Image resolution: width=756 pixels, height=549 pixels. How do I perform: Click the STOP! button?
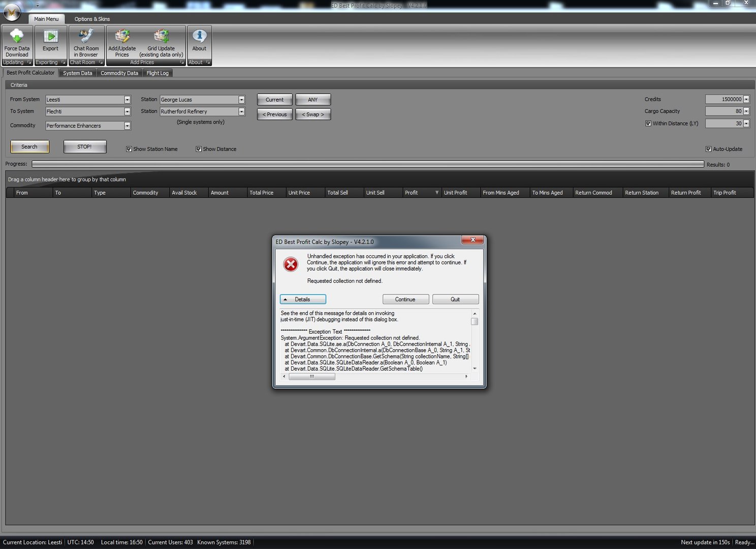tap(84, 146)
